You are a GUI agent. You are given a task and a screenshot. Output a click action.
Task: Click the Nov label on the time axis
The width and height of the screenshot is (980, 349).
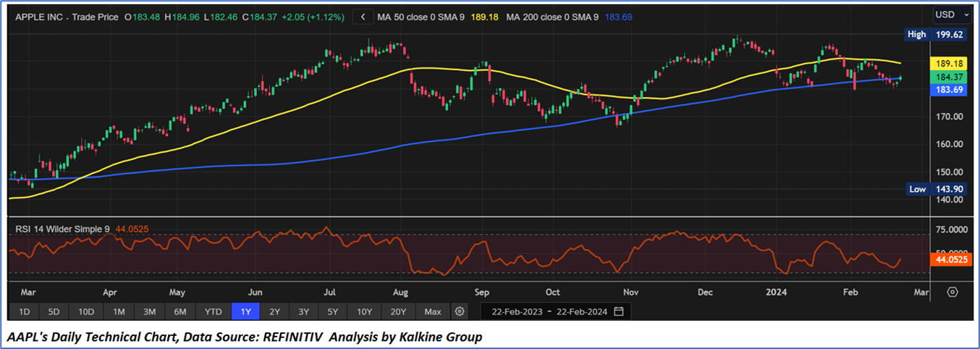click(x=630, y=293)
